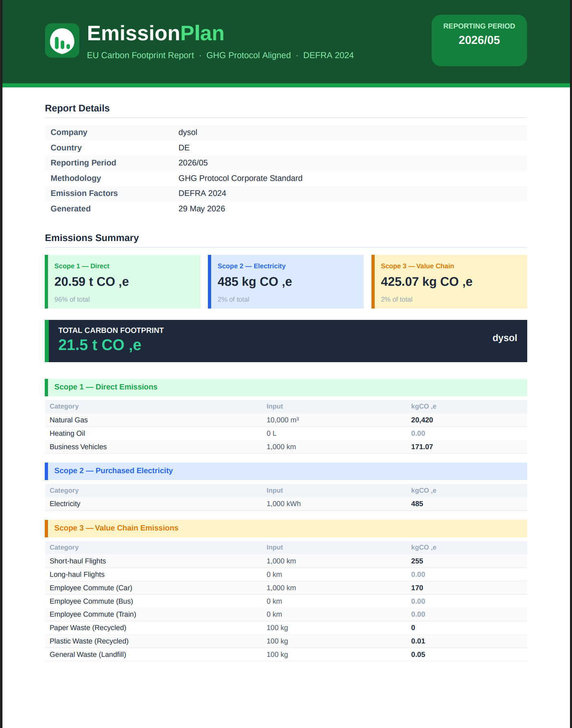
Task: Click the 'Employee Commute (Car)' category row
Action: [x=286, y=588]
